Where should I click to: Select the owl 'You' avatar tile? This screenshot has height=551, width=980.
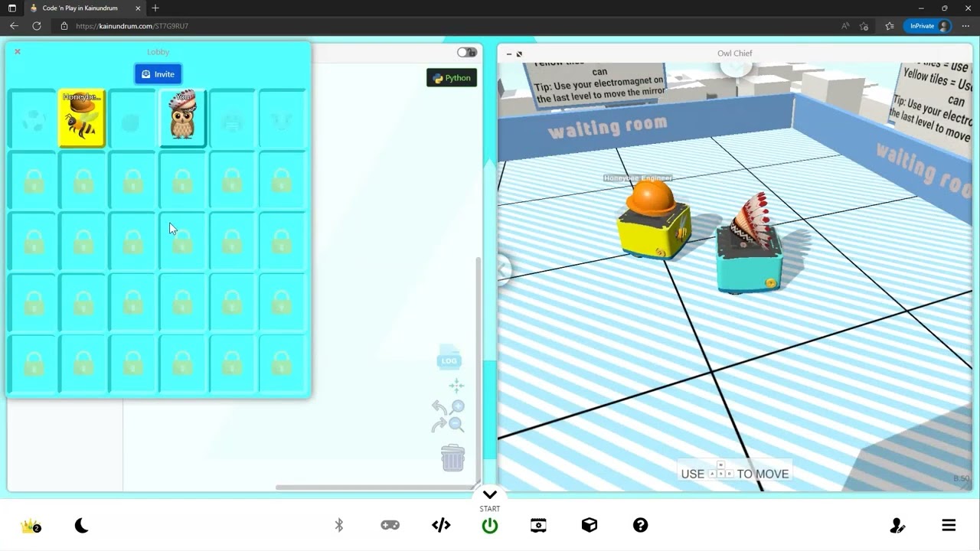pyautogui.click(x=182, y=118)
